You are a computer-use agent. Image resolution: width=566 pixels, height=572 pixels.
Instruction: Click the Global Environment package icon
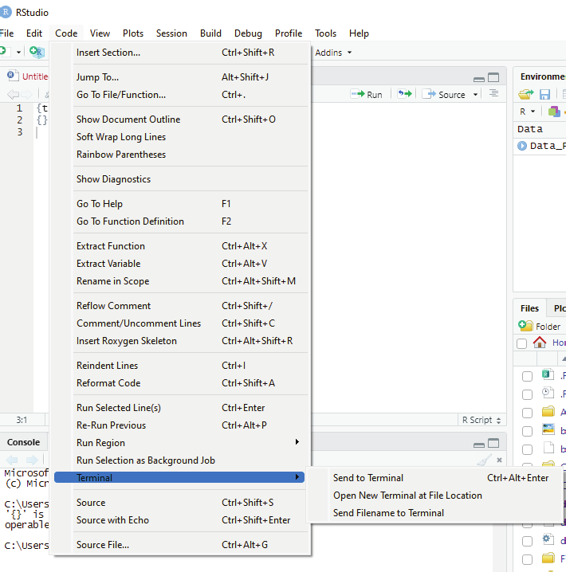[554, 111]
